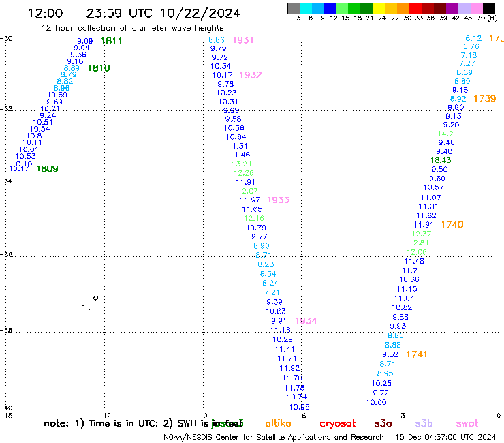Click the -36 latitude axis label
504x443 pixels.
6,254
